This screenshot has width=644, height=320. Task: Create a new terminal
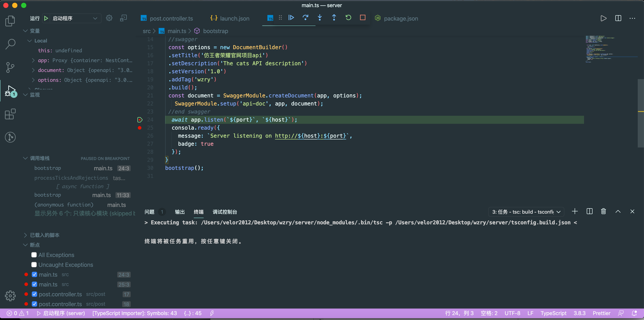[x=575, y=211]
